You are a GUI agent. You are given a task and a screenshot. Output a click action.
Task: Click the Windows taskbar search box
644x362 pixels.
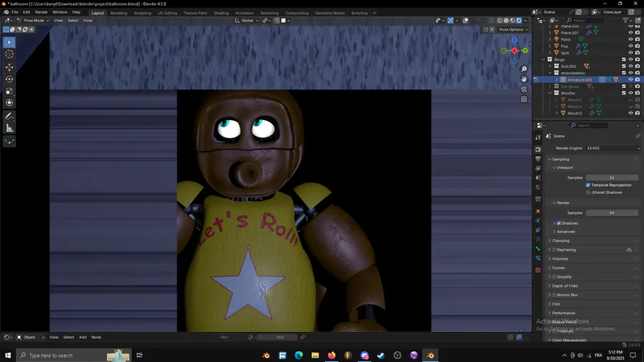pos(74,356)
